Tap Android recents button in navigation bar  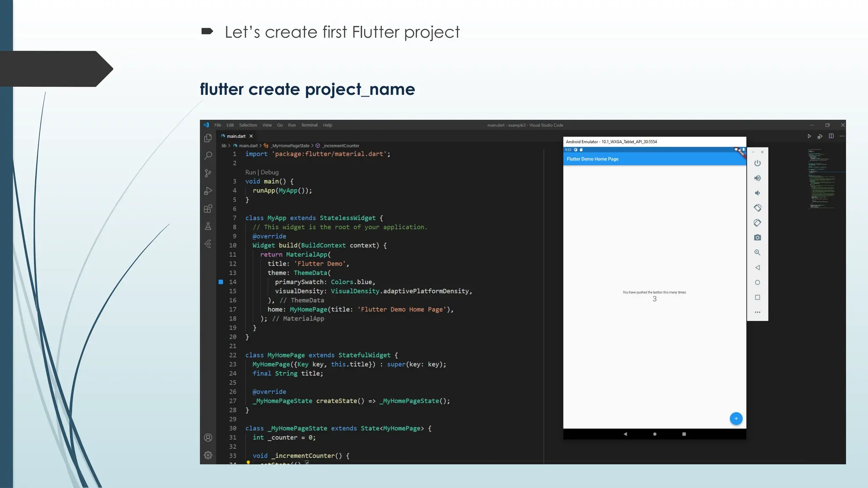(684, 434)
